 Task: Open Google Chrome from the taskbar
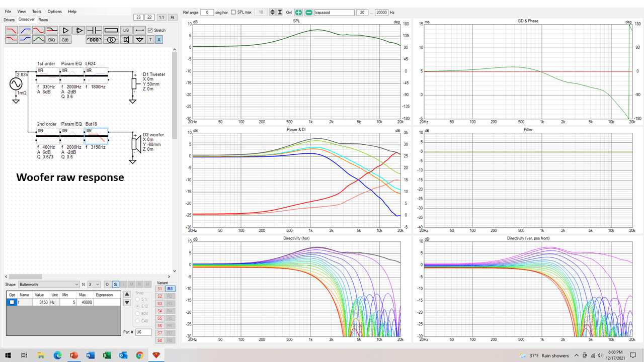pyautogui.click(x=139, y=355)
